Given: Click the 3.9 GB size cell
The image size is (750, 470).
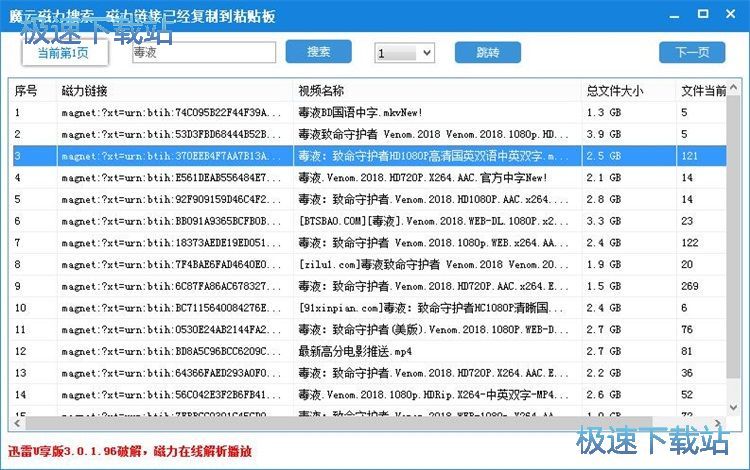Looking at the screenshot, I should coord(604,134).
